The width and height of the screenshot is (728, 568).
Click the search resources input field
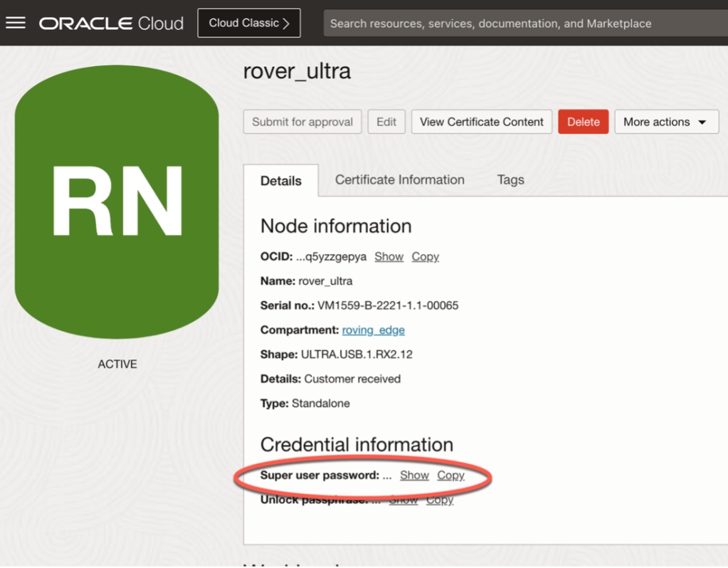525,23
